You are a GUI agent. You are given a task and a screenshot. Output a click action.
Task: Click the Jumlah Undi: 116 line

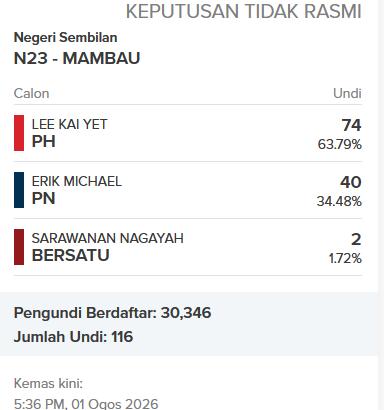pyautogui.click(x=73, y=337)
